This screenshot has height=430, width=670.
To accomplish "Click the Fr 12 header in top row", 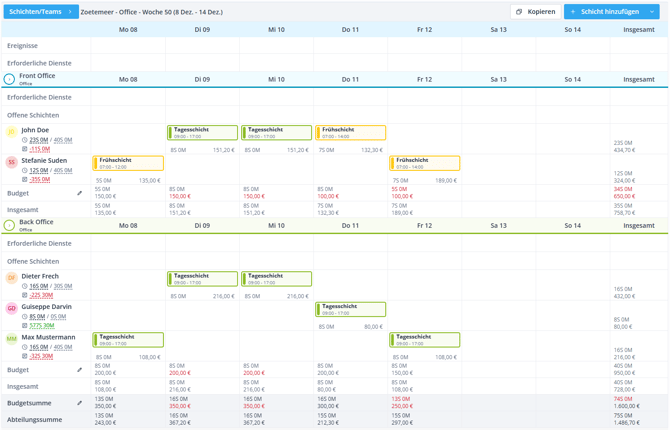I will 424,30.
